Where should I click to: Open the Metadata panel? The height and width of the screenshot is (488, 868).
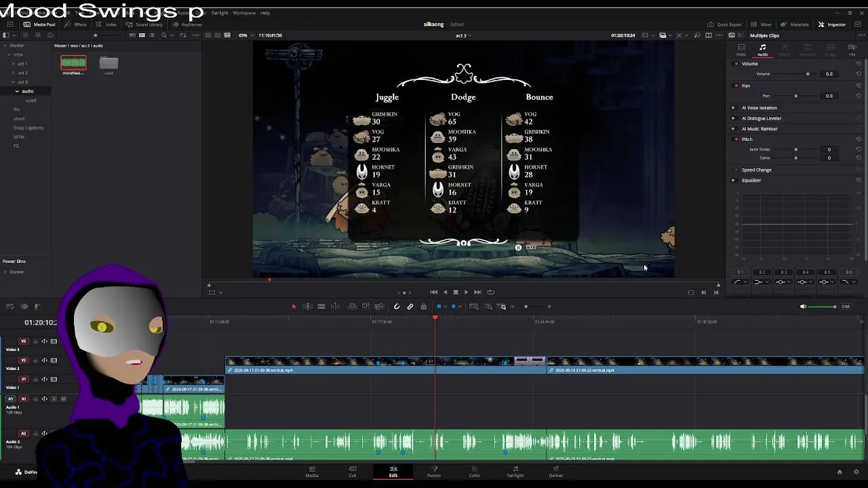pyautogui.click(x=795, y=24)
